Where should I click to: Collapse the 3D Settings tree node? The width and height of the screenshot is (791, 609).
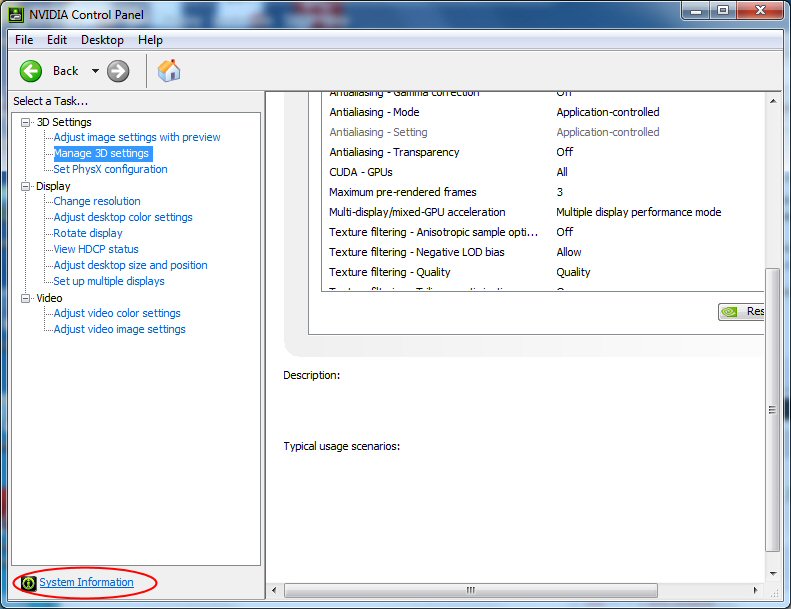(x=25, y=122)
